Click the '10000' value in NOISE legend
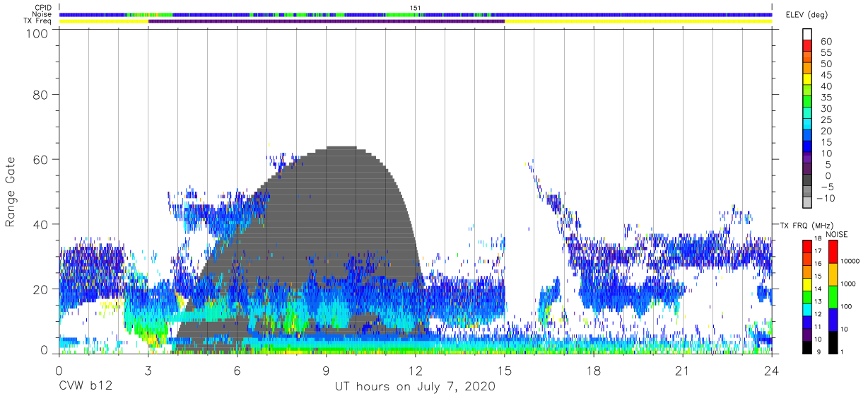 850,261
